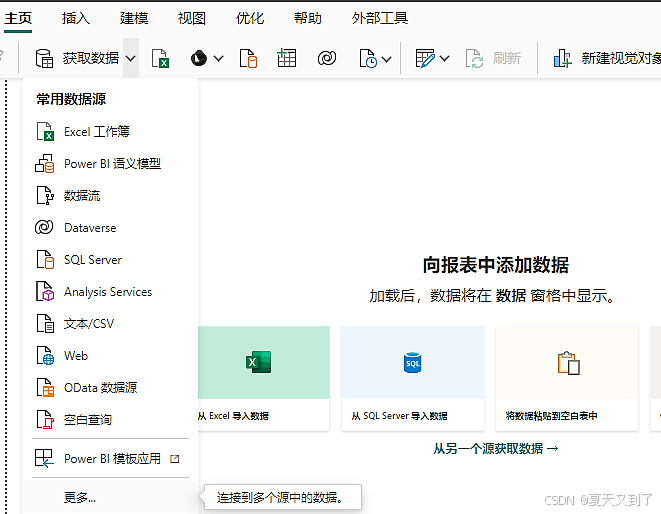
Task: Click the 从另一个源获取数据 link
Action: pos(496,448)
